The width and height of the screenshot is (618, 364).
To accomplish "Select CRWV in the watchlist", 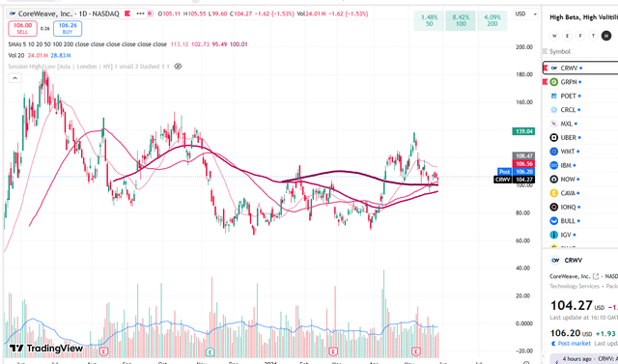I will pyautogui.click(x=580, y=68).
